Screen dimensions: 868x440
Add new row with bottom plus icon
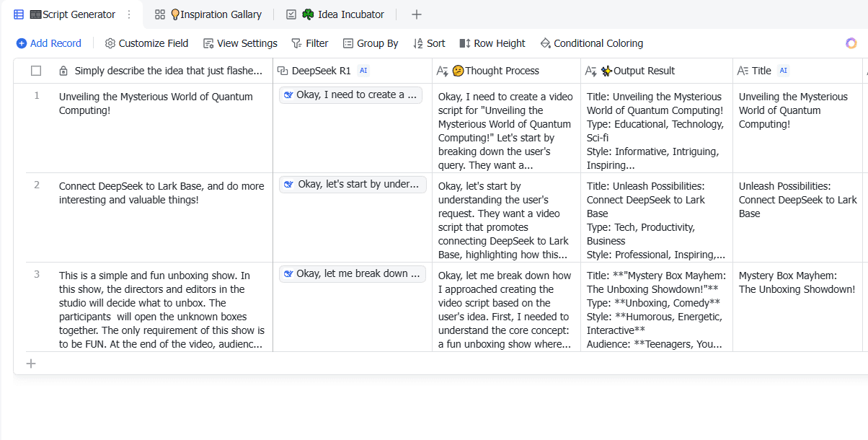coord(31,364)
